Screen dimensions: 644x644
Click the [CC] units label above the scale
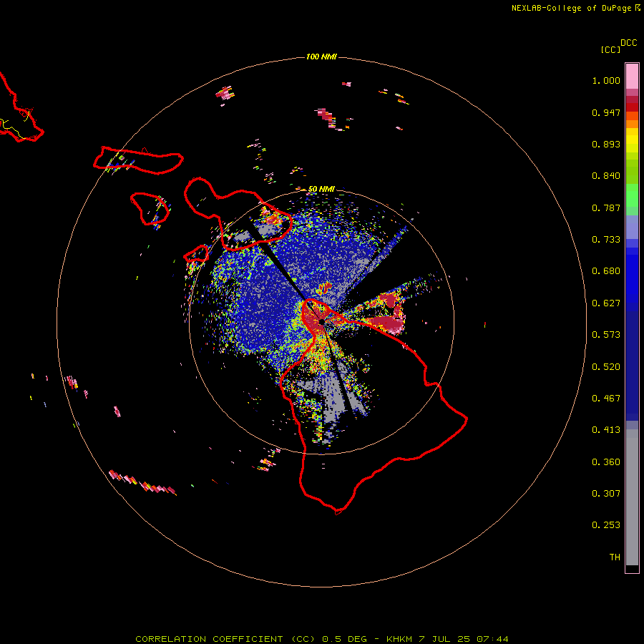point(610,49)
